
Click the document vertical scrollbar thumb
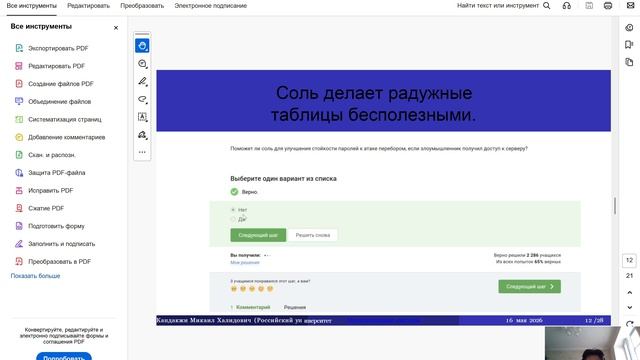pyautogui.click(x=615, y=206)
